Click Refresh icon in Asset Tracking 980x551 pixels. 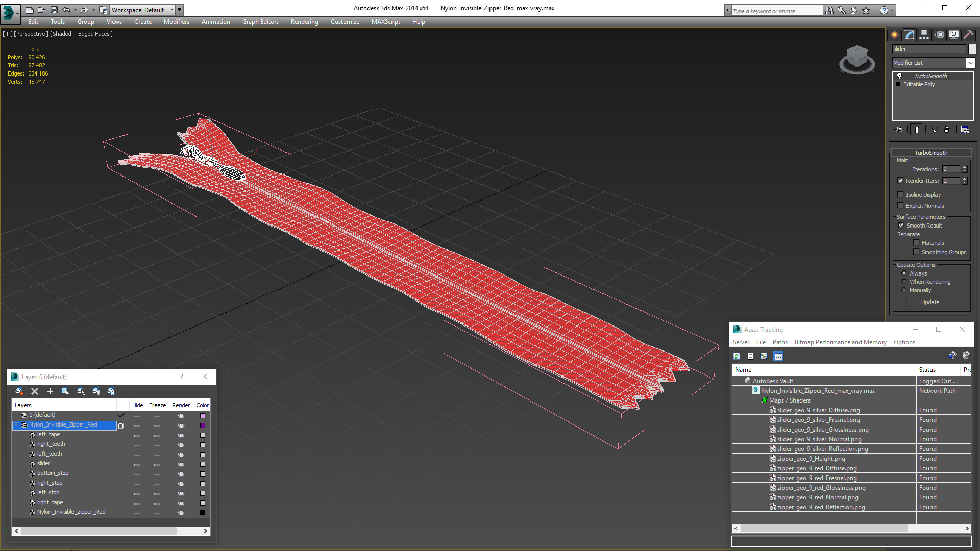(x=737, y=356)
